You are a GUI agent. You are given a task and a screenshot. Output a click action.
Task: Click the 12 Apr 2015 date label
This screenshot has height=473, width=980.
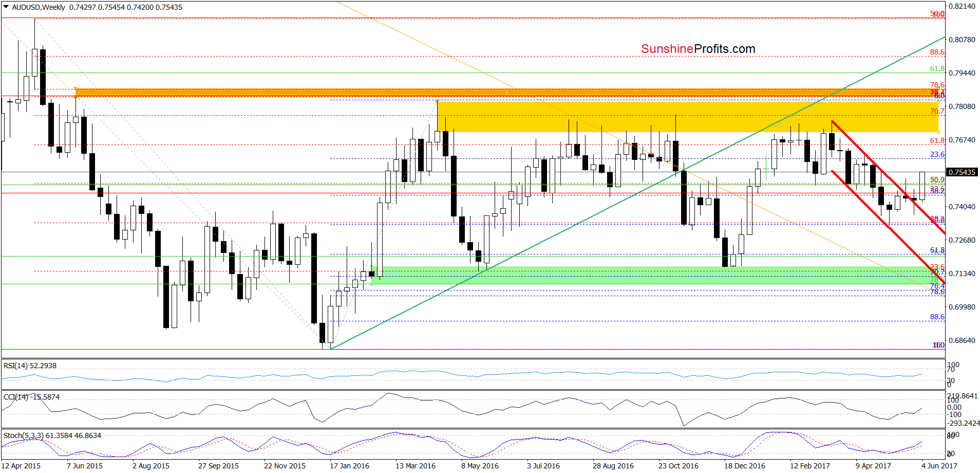(21, 466)
